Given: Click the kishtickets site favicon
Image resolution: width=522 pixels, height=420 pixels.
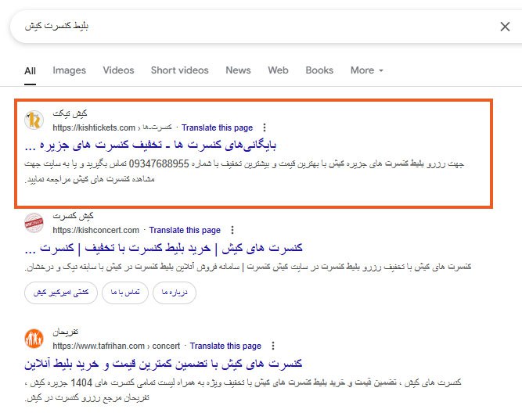Looking at the screenshot, I should [34, 120].
